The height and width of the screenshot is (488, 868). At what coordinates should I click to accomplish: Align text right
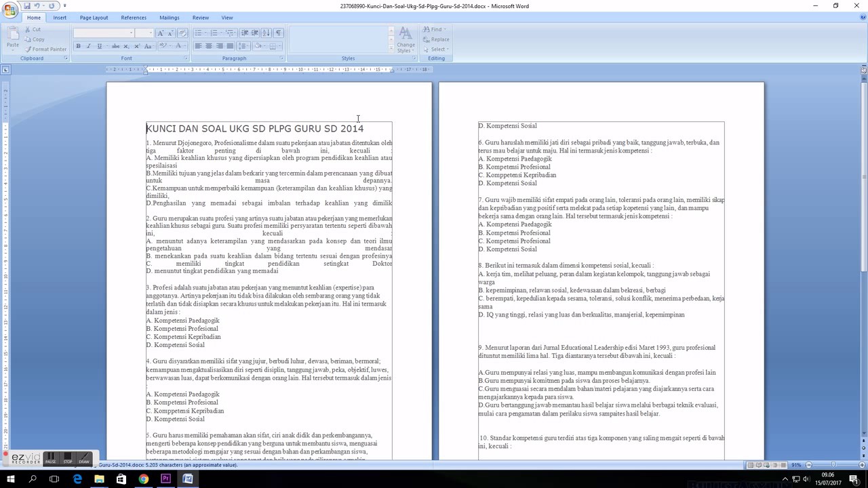coord(220,46)
